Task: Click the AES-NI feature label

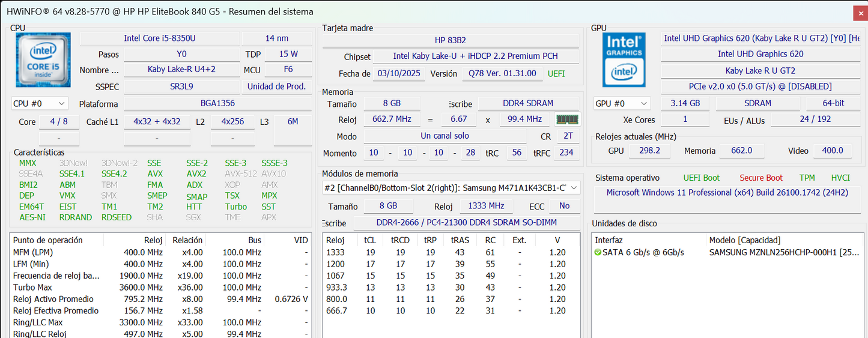Action: (x=32, y=217)
